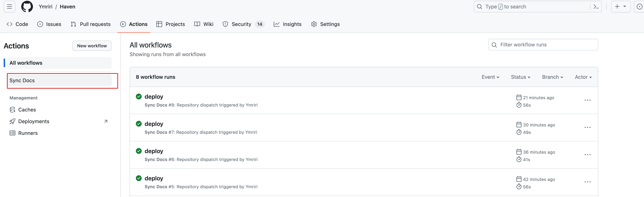Image resolution: width=644 pixels, height=197 pixels.
Task: Click success check icon for Sync Docs #7
Action: click(139, 124)
